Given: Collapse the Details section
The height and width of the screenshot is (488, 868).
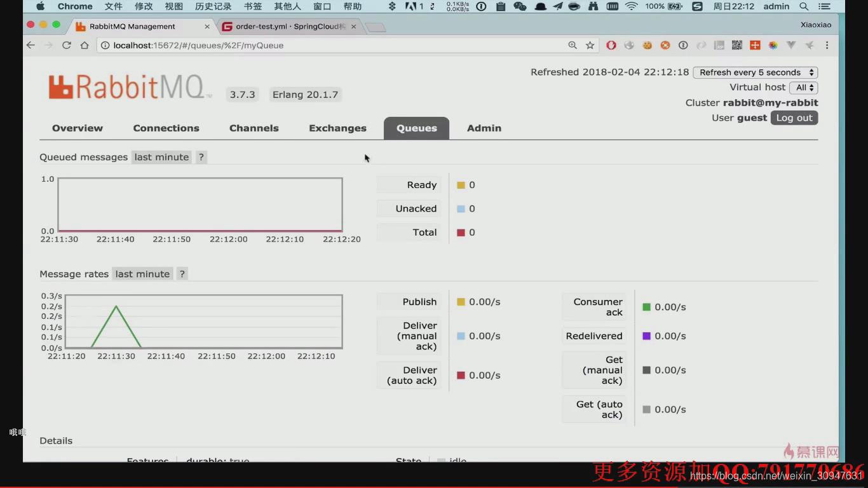Looking at the screenshot, I should click(56, 440).
